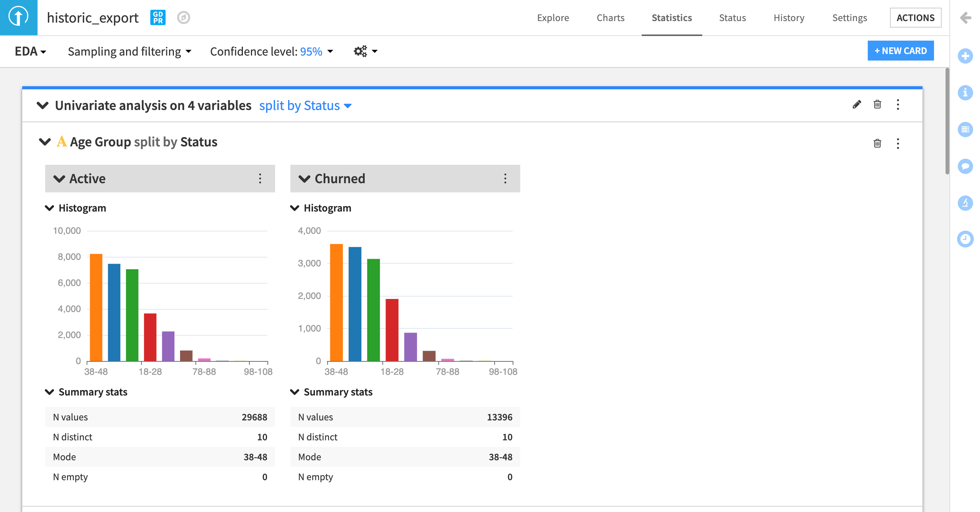Open the clock timeline icon in sidebar

pyautogui.click(x=965, y=239)
